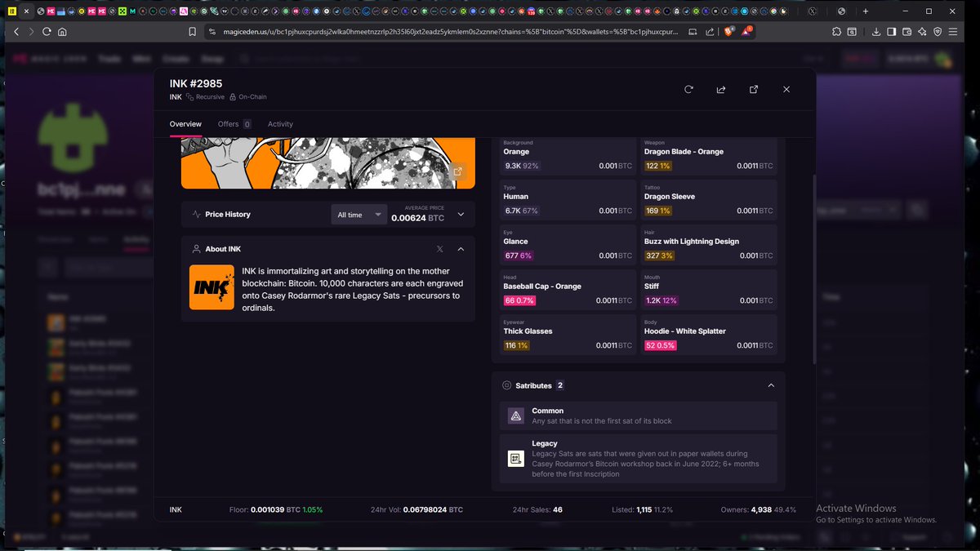Select the Eyewear Thick Glasses trait card
This screenshot has height=551, width=980.
pyautogui.click(x=568, y=335)
